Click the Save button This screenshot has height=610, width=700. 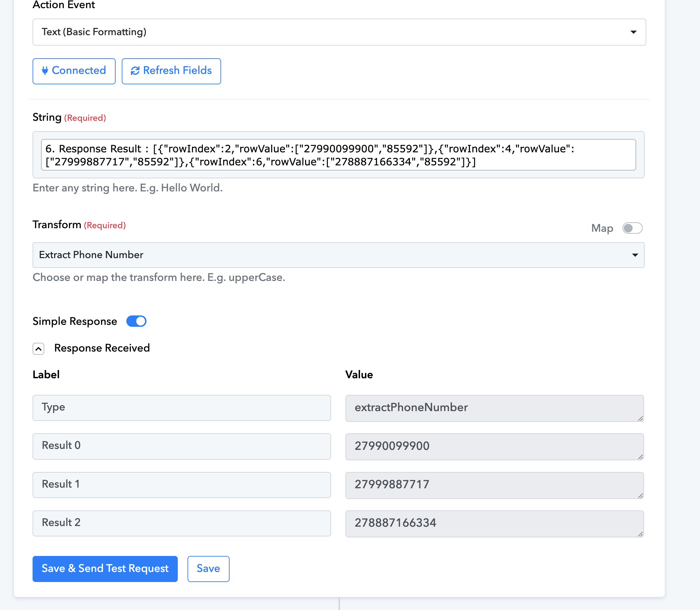[x=208, y=569]
